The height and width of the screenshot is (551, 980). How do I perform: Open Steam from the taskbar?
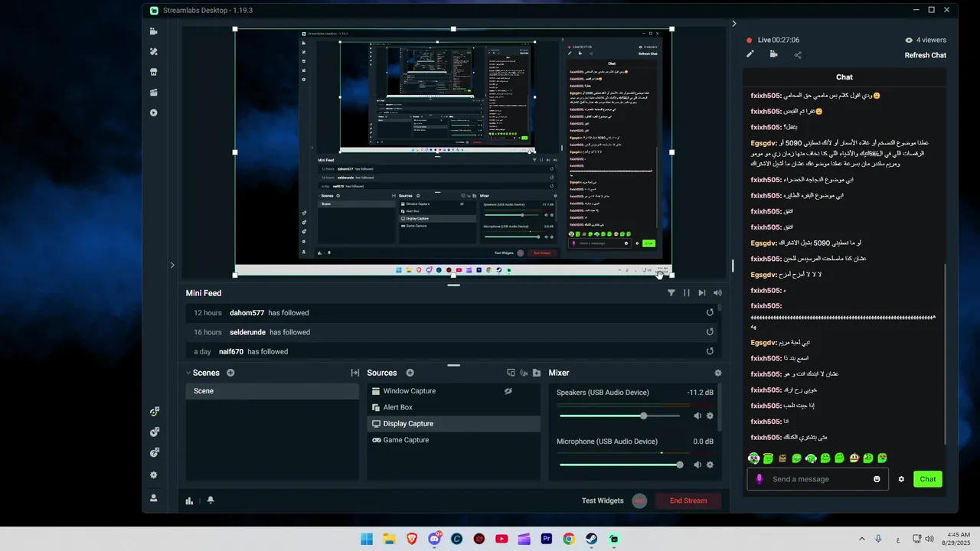(x=592, y=539)
